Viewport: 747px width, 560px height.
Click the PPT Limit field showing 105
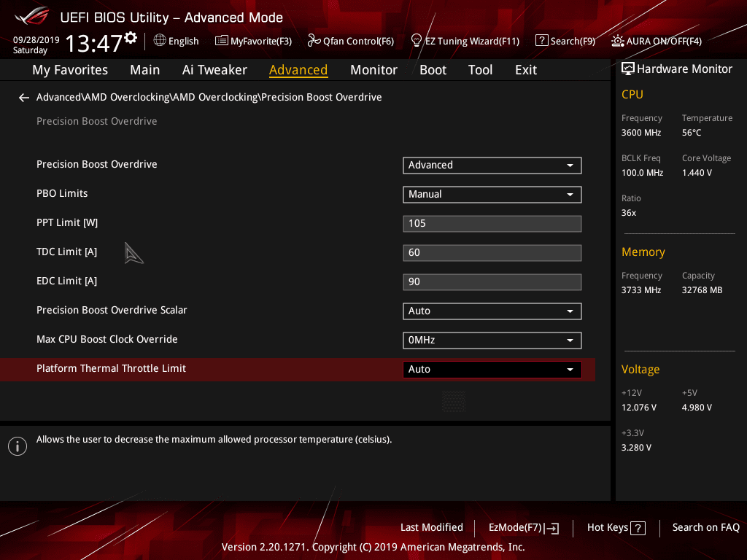click(492, 224)
